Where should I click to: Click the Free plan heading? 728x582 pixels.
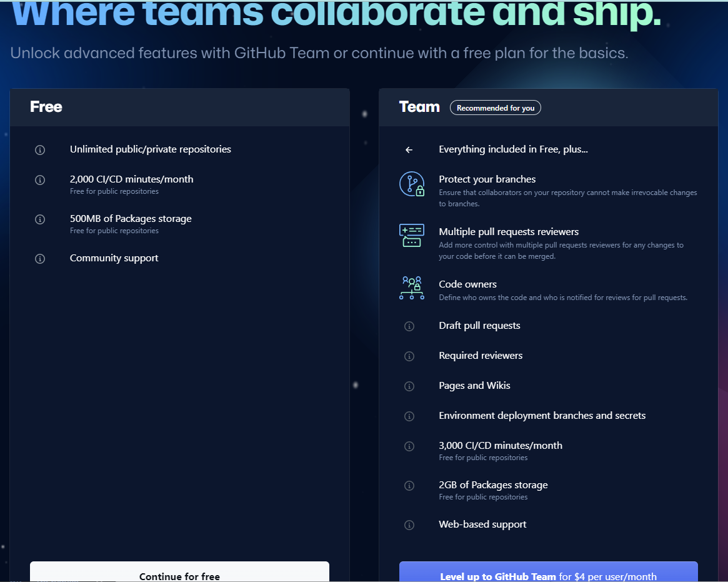click(46, 107)
